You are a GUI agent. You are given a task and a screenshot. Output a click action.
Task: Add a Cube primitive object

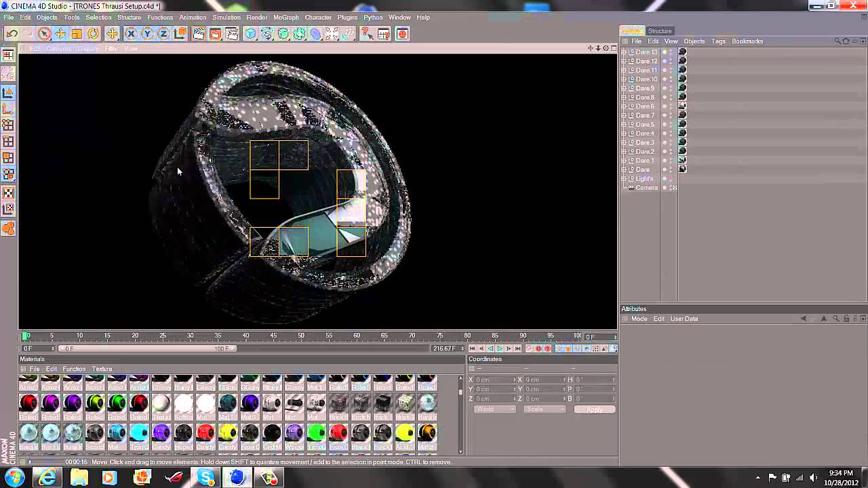(250, 34)
